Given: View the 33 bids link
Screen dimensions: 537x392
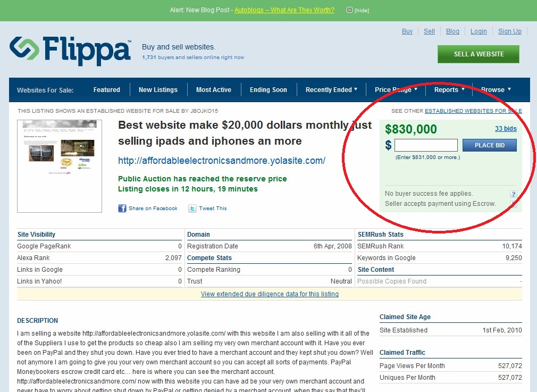Looking at the screenshot, I should point(506,129).
